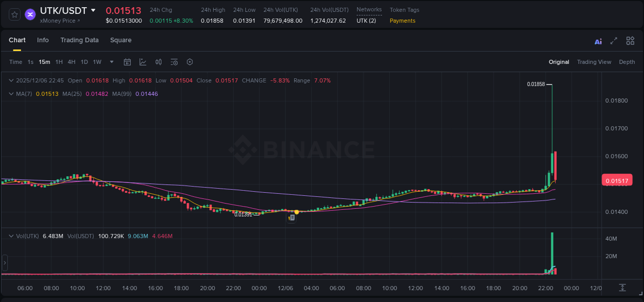Open the indicator list settings icon

(174, 62)
